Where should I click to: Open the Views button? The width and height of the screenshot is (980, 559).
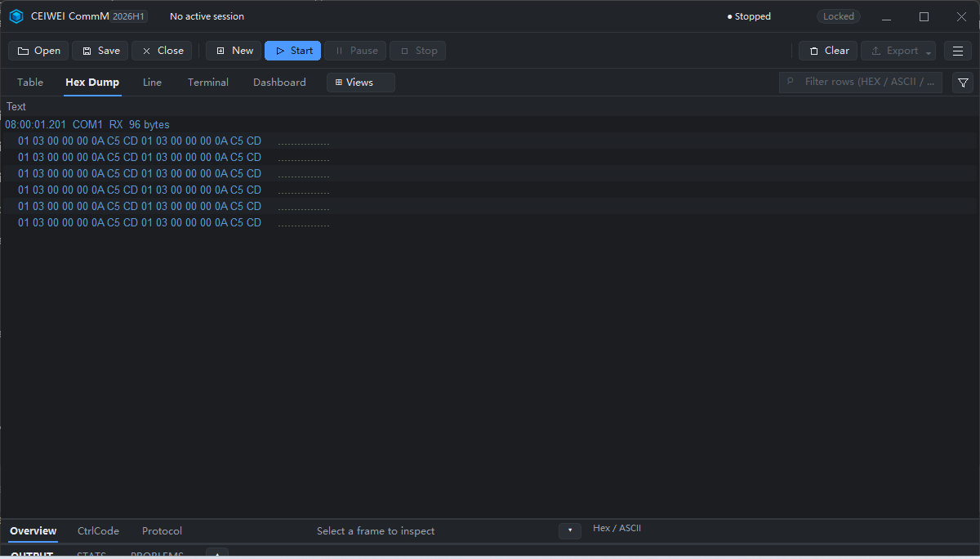point(361,83)
